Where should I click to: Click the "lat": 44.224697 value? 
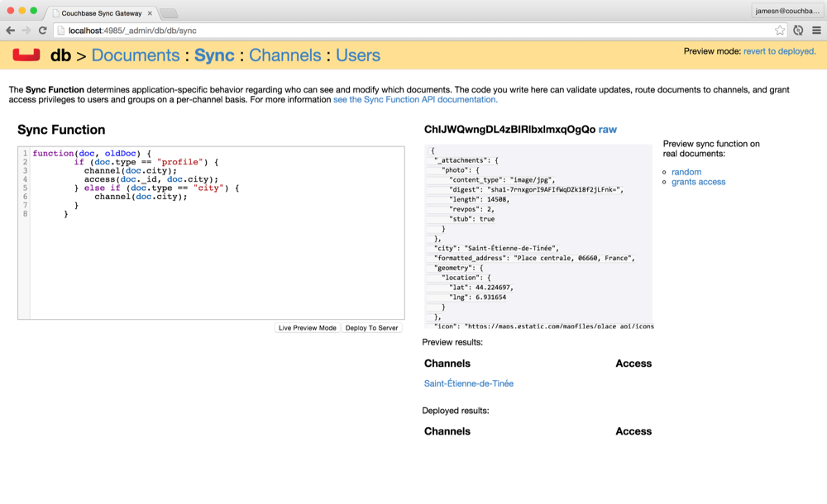pos(481,288)
